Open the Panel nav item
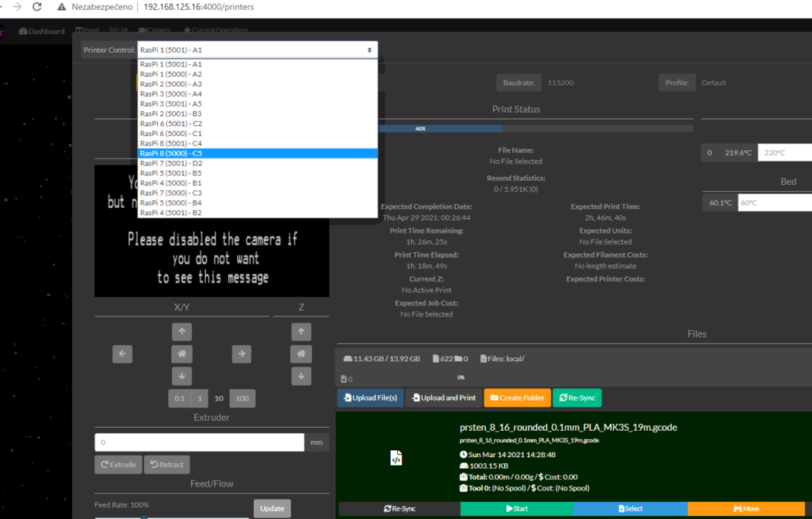The height and width of the screenshot is (519, 812). (87, 30)
